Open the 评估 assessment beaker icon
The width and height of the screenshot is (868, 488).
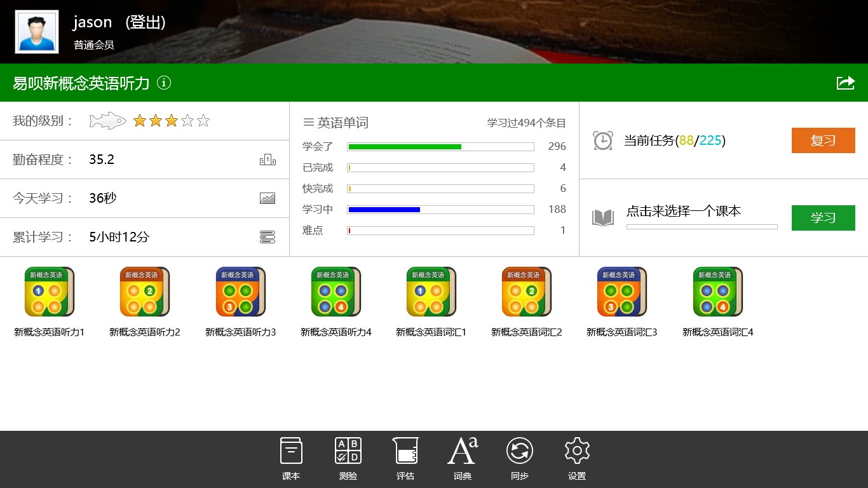click(405, 452)
